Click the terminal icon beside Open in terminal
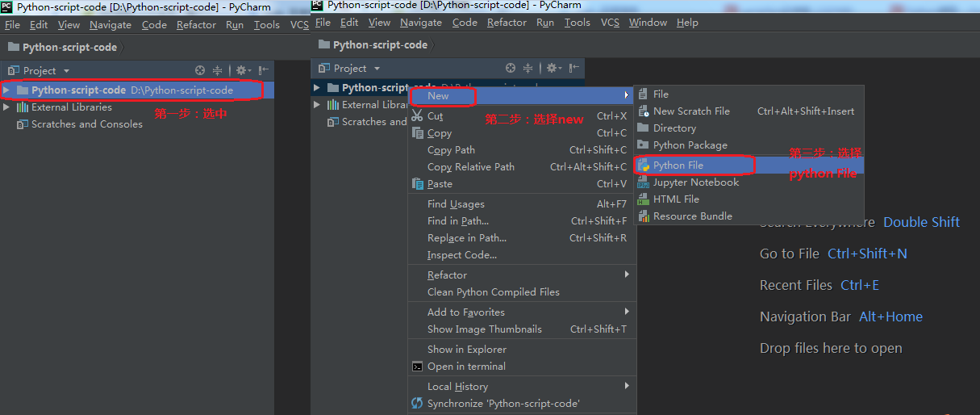The image size is (980, 415). [417, 367]
